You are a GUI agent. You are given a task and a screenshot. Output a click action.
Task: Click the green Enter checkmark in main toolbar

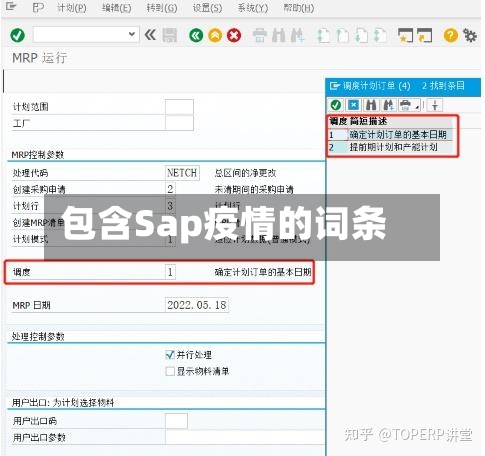(17, 35)
